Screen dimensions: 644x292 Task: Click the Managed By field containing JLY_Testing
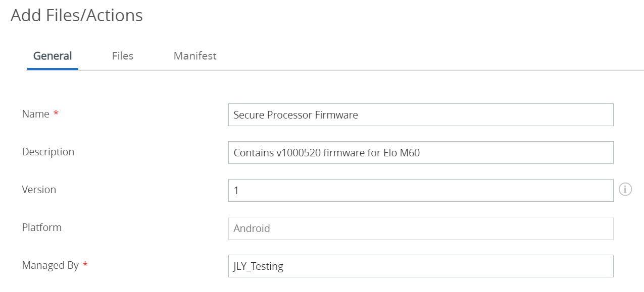click(421, 266)
